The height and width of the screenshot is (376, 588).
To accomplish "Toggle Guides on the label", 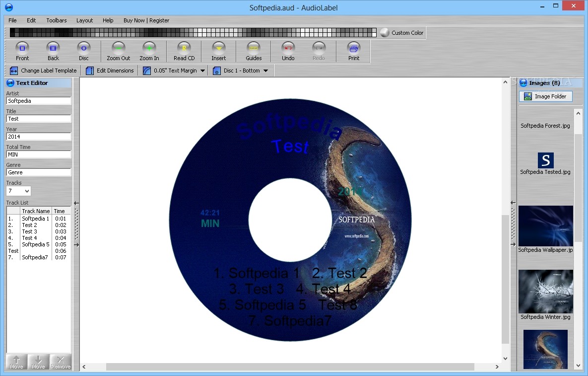I will coord(254,51).
